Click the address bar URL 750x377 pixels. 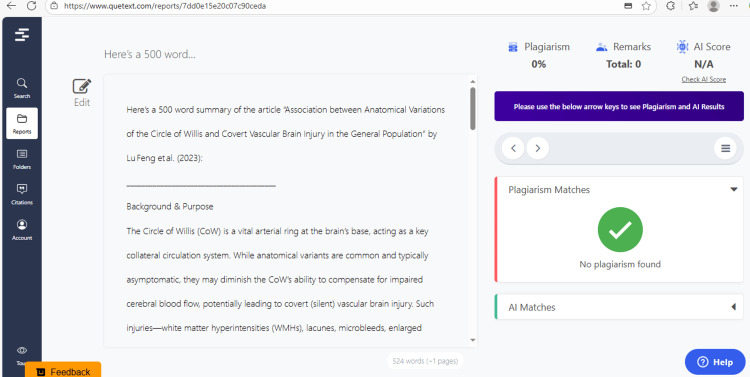click(x=165, y=6)
